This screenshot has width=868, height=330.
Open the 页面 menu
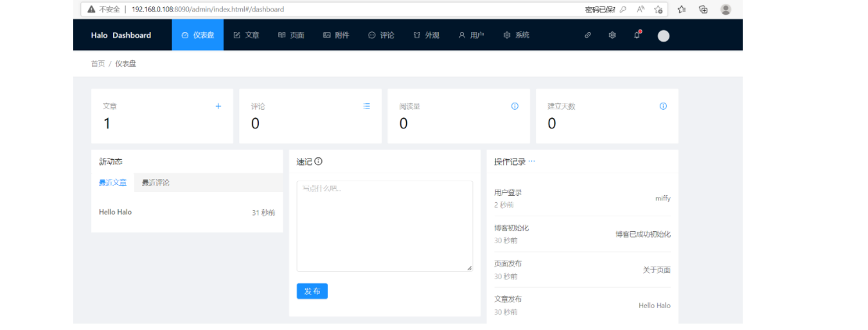[291, 35]
